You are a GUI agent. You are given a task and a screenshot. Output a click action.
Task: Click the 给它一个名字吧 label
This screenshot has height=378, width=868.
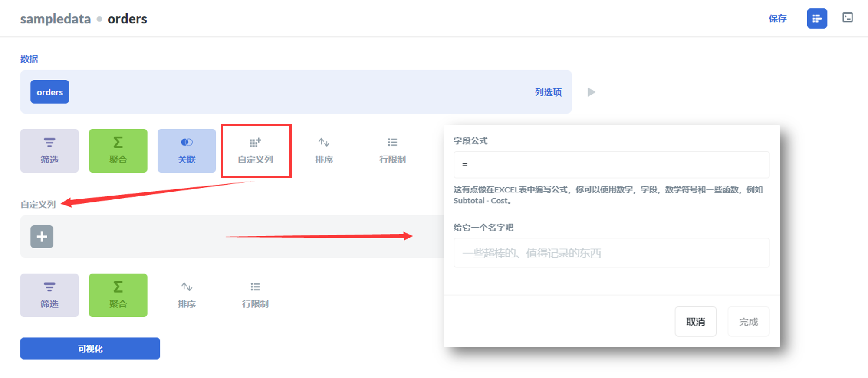(x=483, y=227)
